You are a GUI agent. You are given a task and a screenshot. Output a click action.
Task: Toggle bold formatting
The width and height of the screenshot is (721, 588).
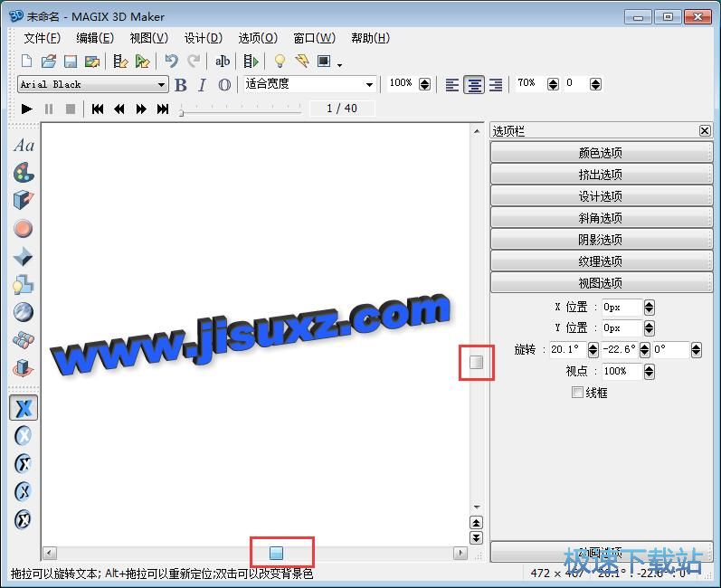coord(181,85)
